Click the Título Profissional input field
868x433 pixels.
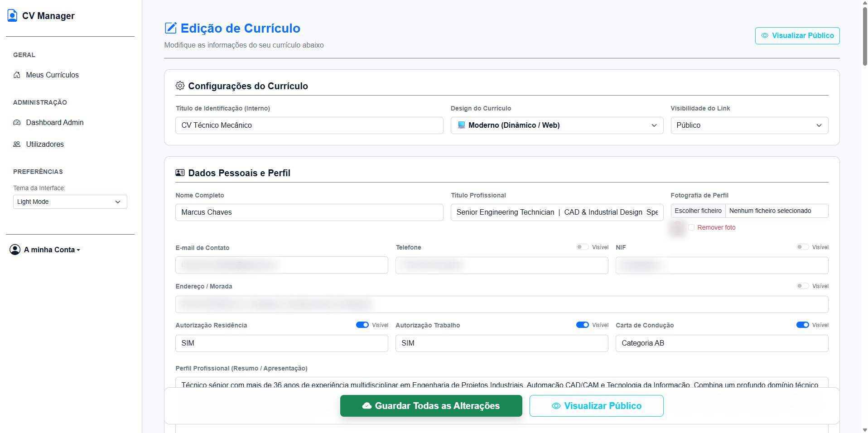click(x=557, y=212)
